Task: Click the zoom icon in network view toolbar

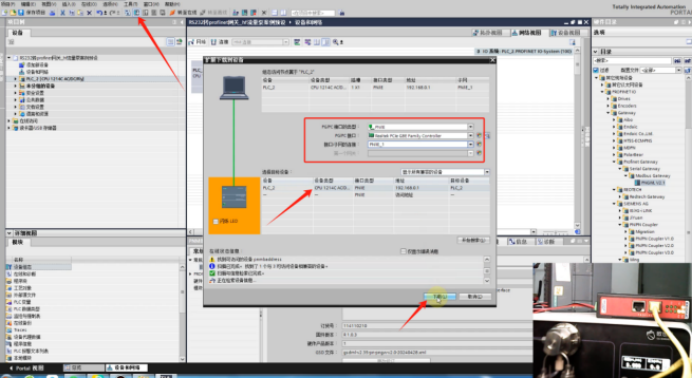Action: point(335,42)
